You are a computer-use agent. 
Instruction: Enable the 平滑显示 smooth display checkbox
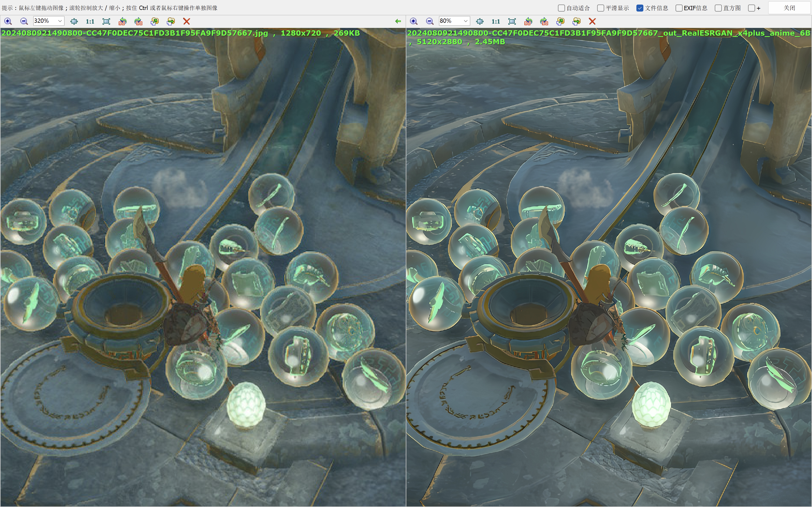click(x=601, y=8)
